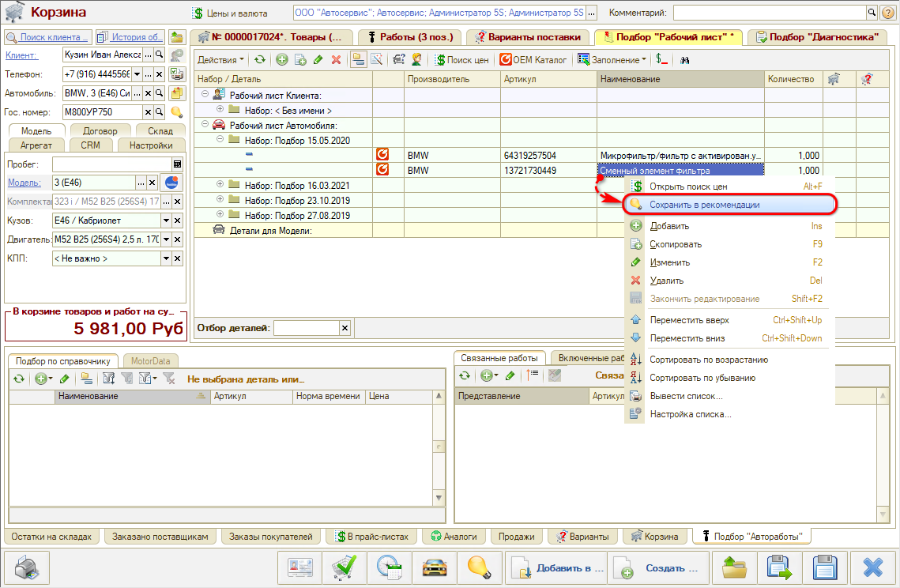The width and height of the screenshot is (900, 588).
Task: Click the magnifier icon beside the Комментарий field
Action: tap(872, 12)
